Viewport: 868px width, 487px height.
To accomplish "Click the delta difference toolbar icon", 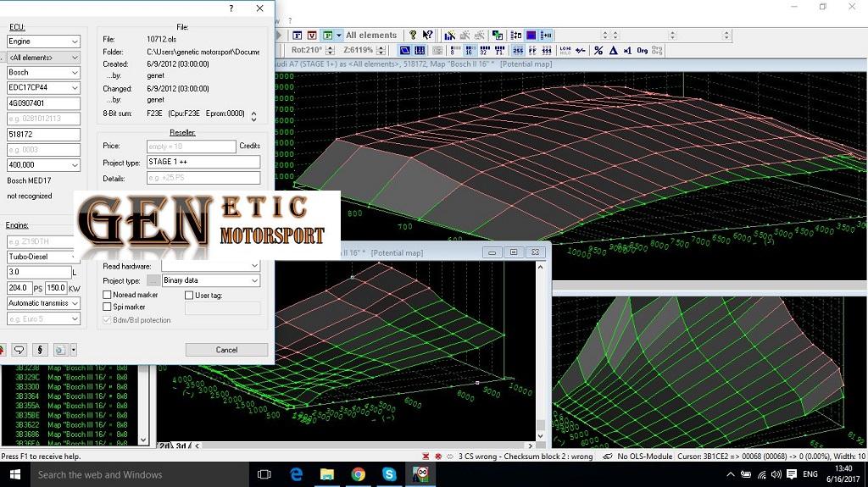I will point(613,51).
